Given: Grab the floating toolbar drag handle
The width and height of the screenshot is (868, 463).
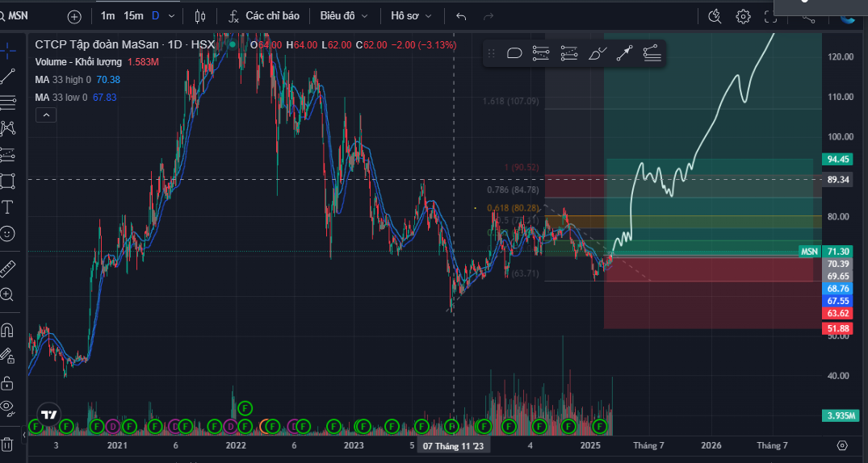Looking at the screenshot, I should [491, 53].
